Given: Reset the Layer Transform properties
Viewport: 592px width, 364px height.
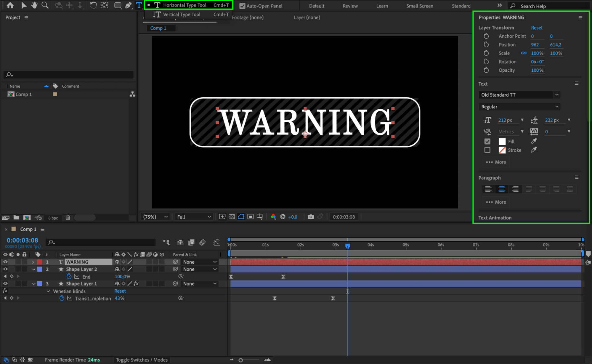Looking at the screenshot, I should point(536,28).
